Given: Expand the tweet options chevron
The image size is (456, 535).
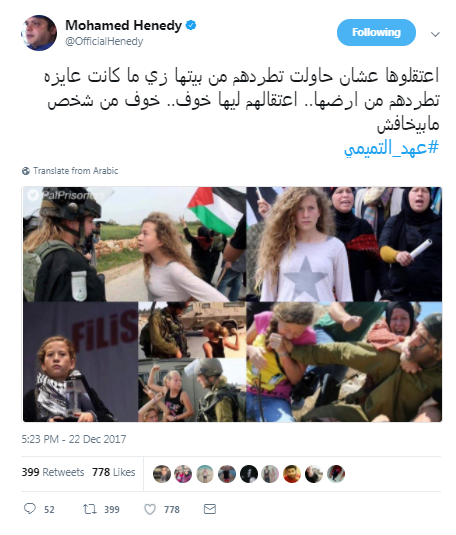Looking at the screenshot, I should click(x=435, y=34).
